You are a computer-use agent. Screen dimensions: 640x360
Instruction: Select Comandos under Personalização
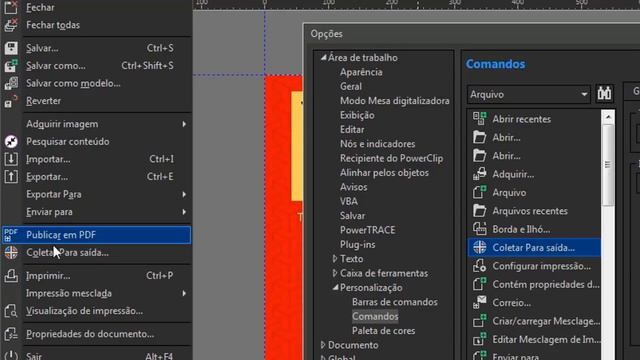(x=375, y=316)
